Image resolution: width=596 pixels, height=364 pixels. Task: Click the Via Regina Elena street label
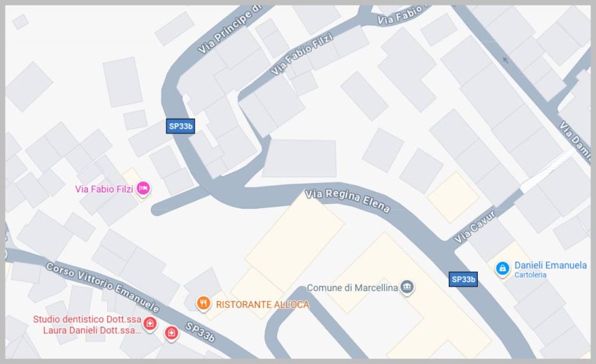tap(347, 201)
